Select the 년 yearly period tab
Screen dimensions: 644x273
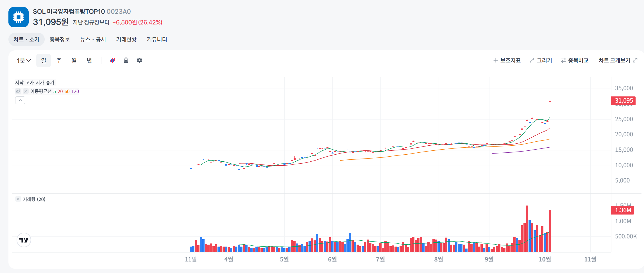[x=89, y=60]
